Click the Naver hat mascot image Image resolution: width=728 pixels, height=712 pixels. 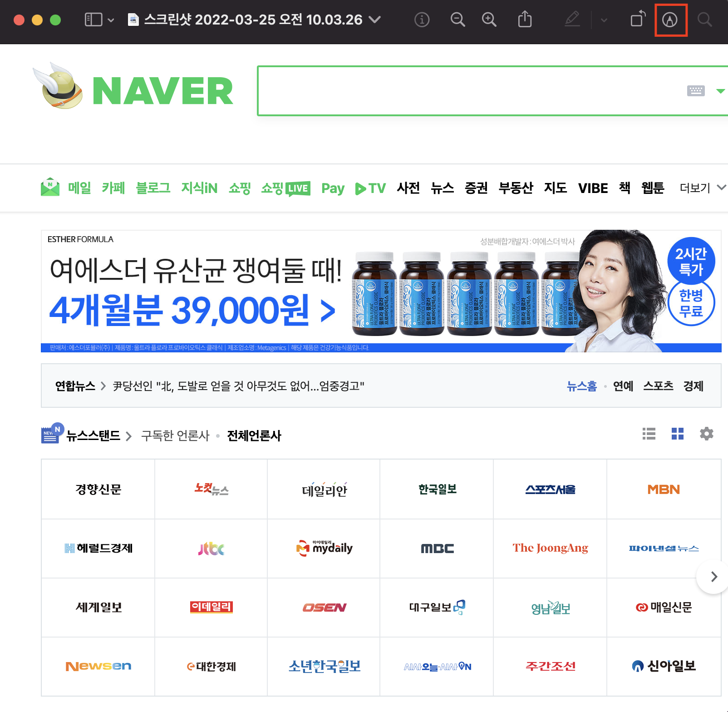tap(58, 85)
